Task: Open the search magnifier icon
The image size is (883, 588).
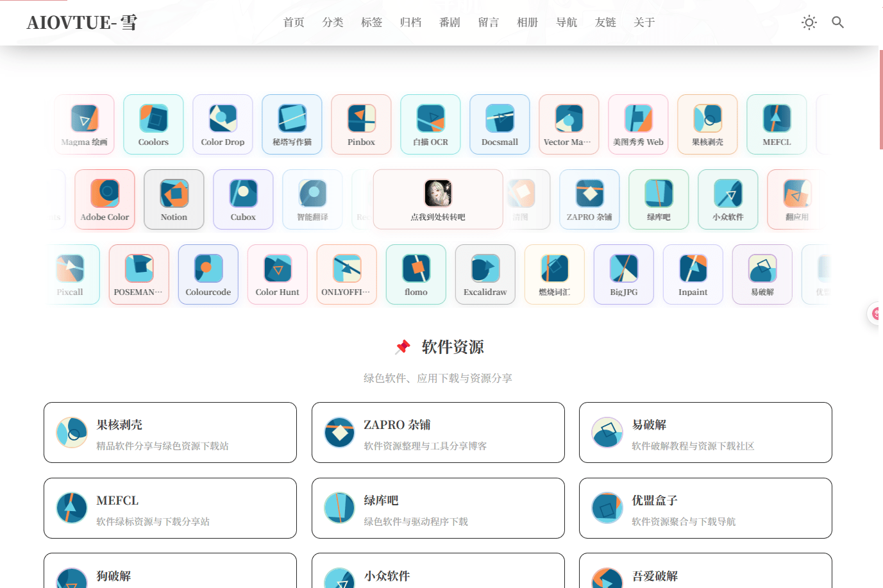Action: (837, 22)
